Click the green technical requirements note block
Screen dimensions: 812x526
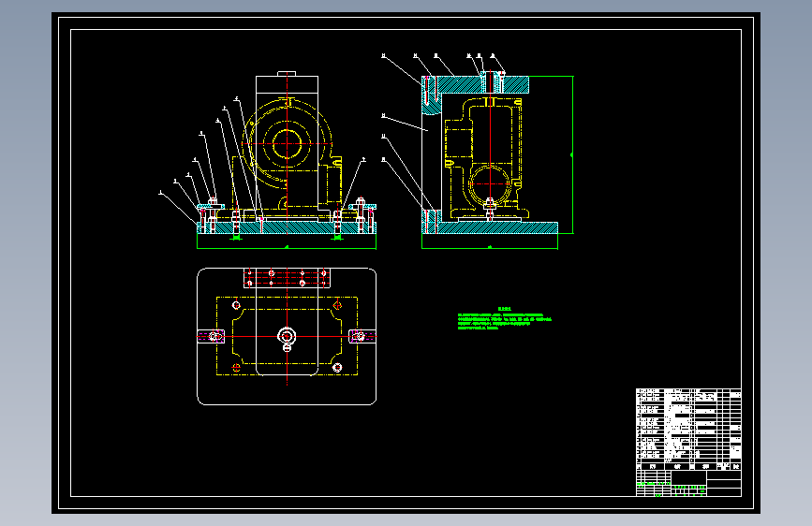coord(505,319)
